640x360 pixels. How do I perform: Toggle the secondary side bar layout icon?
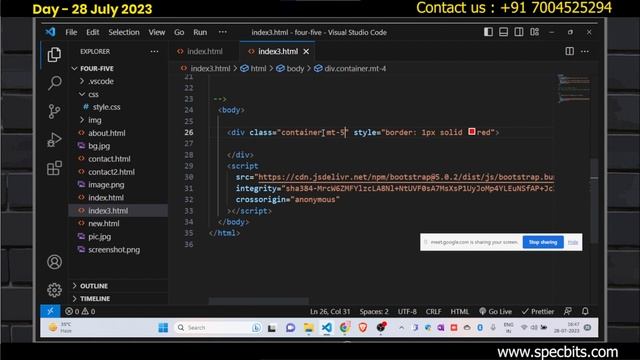tap(519, 32)
